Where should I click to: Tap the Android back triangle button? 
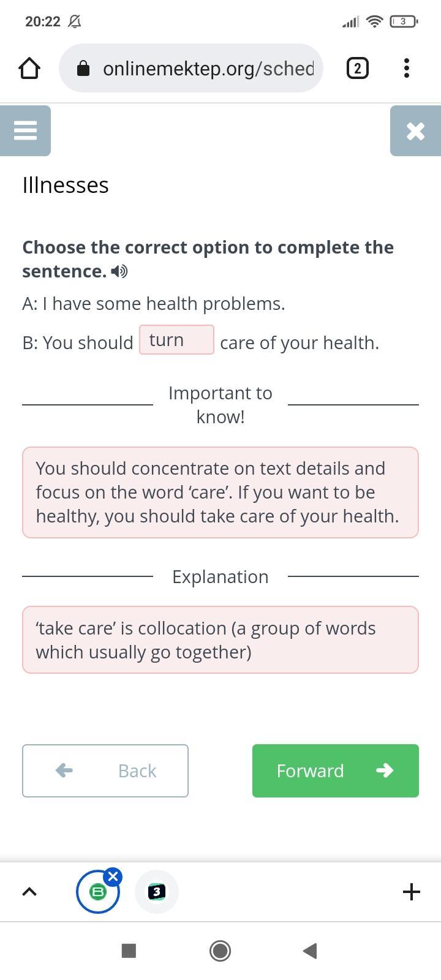(x=310, y=951)
